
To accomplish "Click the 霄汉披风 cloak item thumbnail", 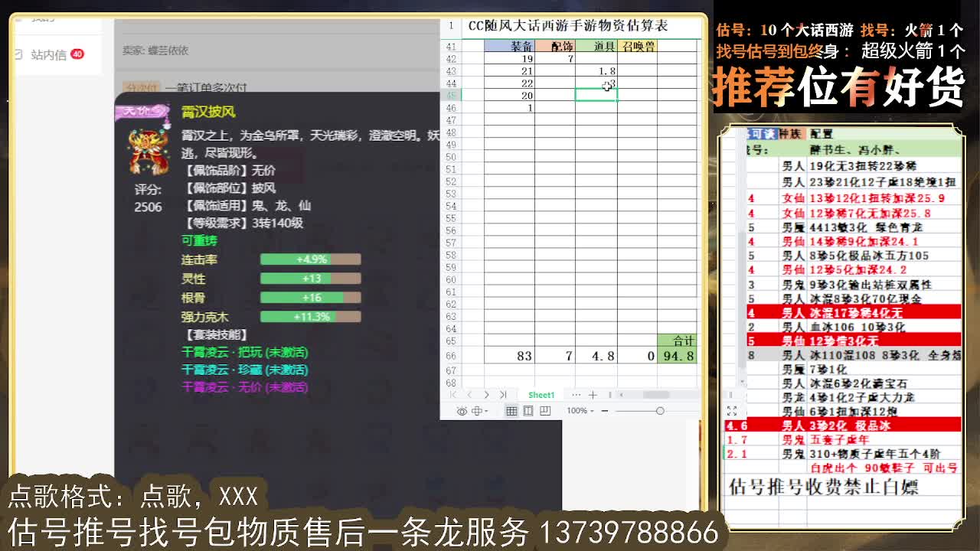I will coord(148,152).
